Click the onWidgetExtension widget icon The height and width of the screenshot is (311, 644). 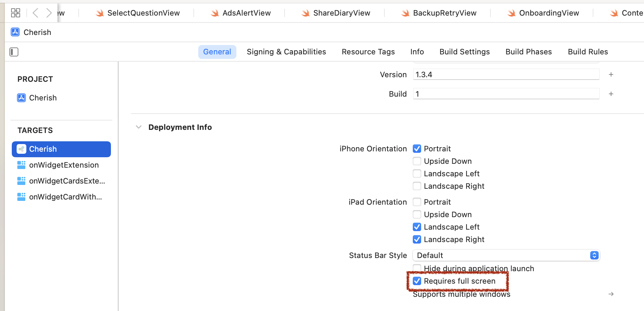[x=21, y=165]
